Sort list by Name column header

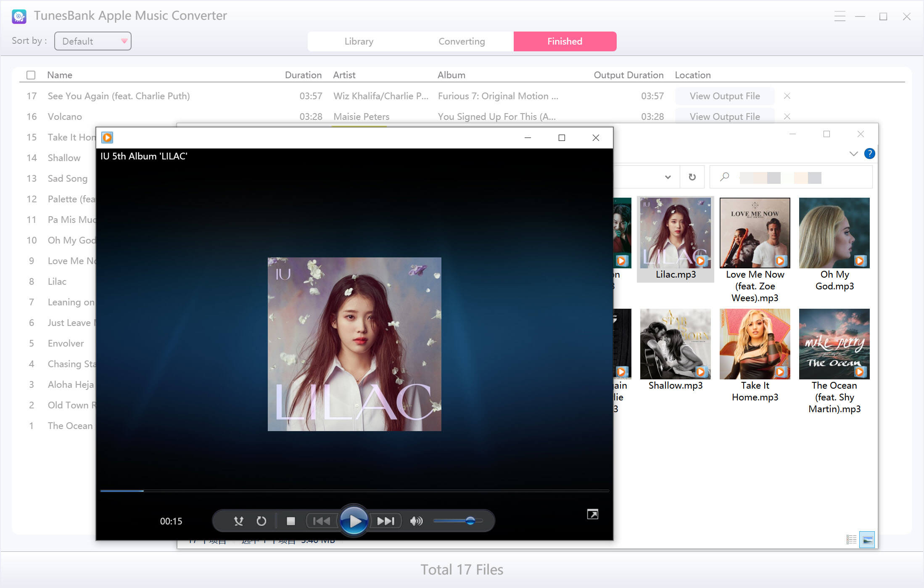(60, 75)
